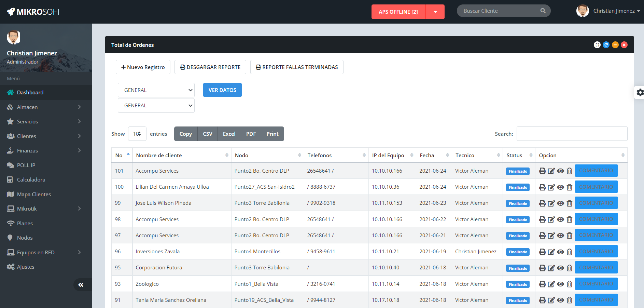
Task: Expand Total de Ordenes panel to fullscreen
Action: [x=597, y=45]
